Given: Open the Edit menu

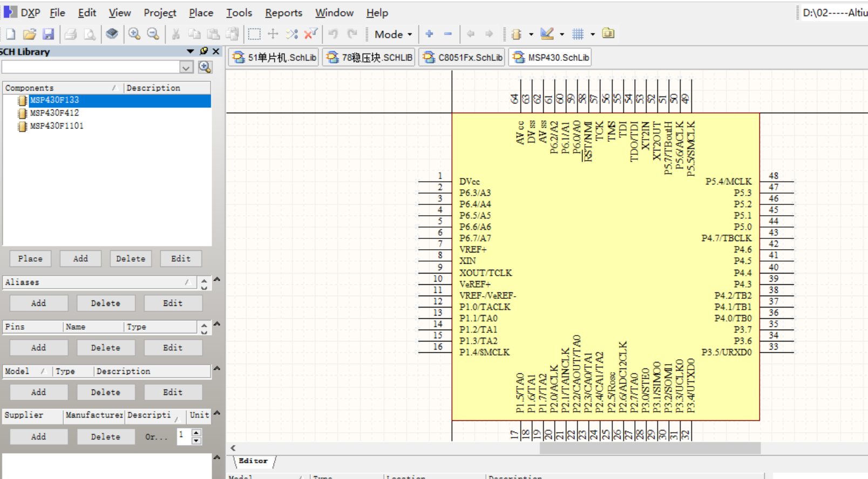Looking at the screenshot, I should click(x=87, y=12).
